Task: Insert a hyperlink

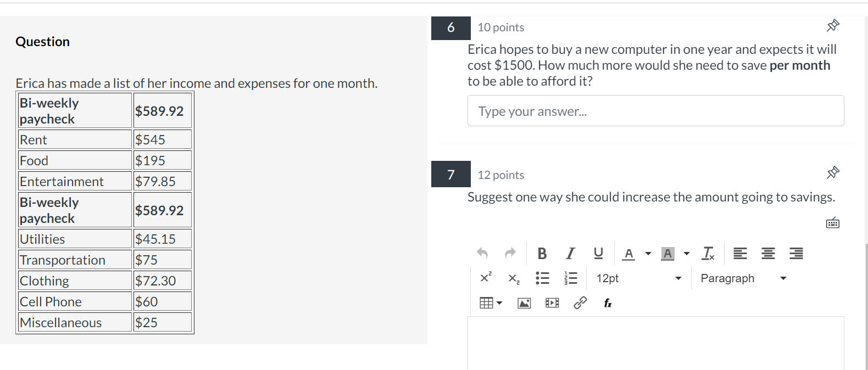Action: pyautogui.click(x=580, y=302)
